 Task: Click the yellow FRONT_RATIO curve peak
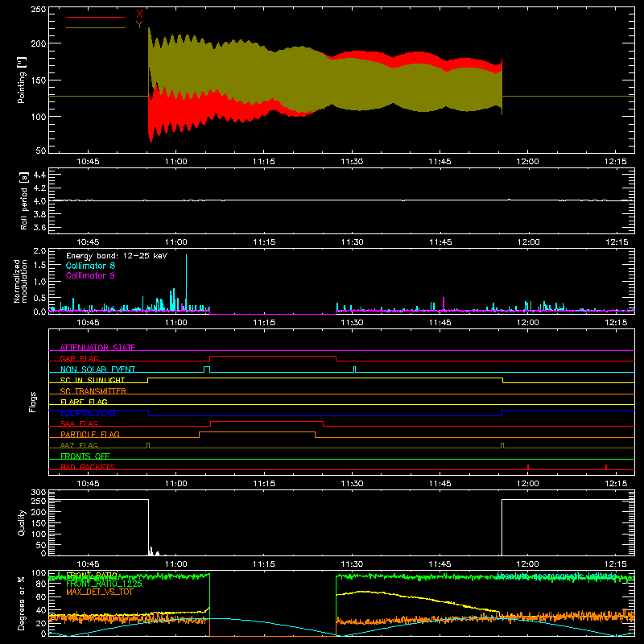364,591
